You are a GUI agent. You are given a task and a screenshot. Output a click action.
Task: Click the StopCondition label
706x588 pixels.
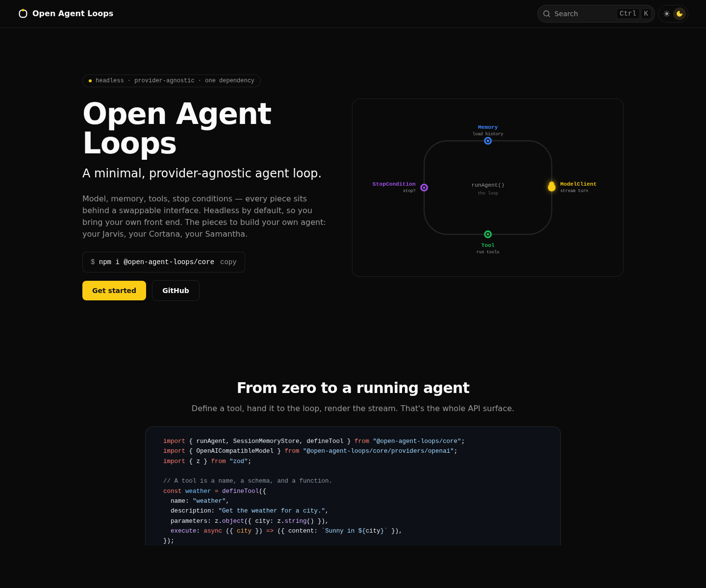coord(394,184)
